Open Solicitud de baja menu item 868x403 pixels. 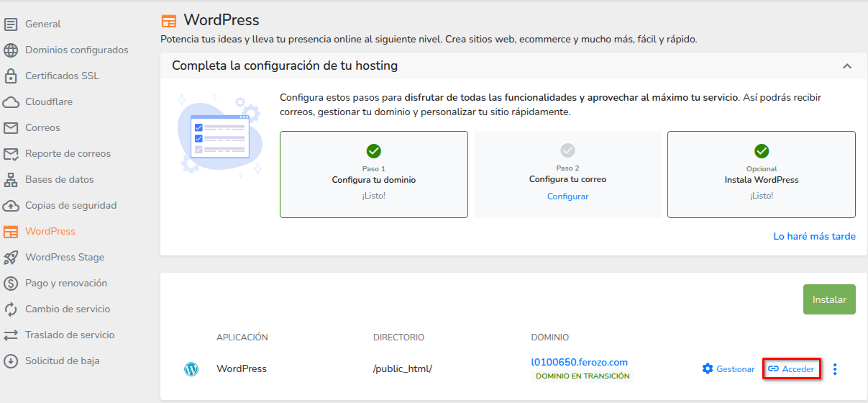click(x=62, y=361)
